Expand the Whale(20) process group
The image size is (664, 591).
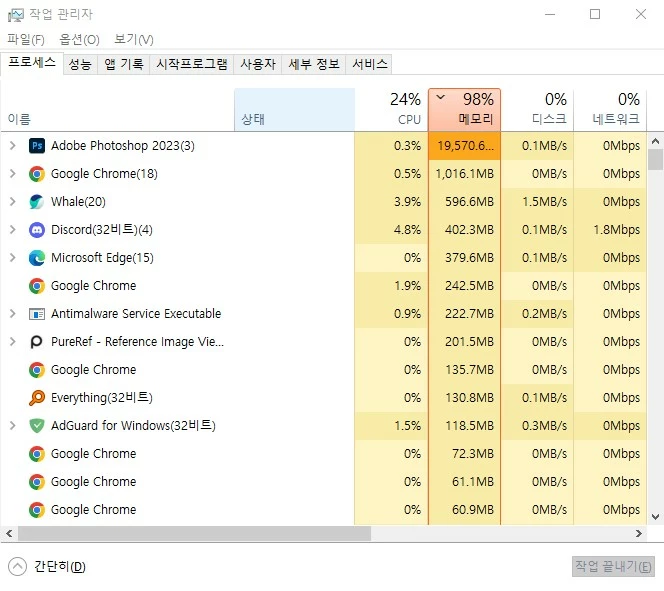point(13,202)
